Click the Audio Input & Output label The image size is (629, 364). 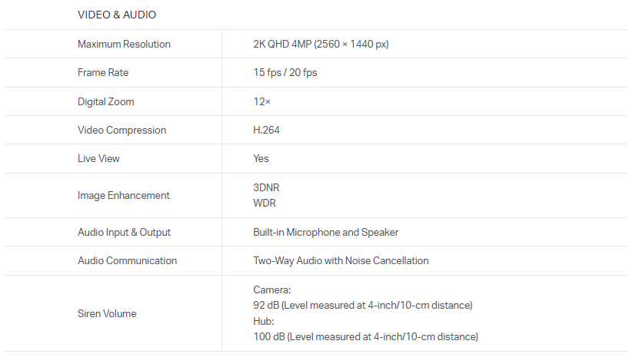click(x=124, y=232)
